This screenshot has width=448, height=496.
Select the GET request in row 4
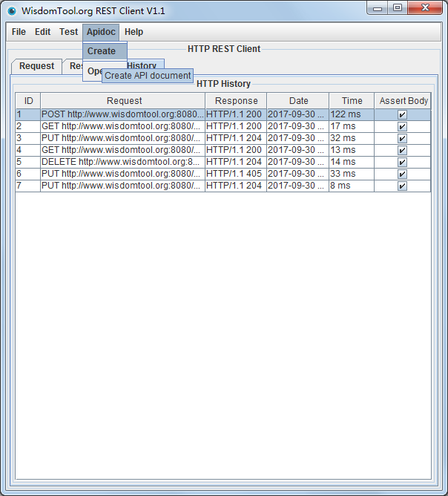122,150
